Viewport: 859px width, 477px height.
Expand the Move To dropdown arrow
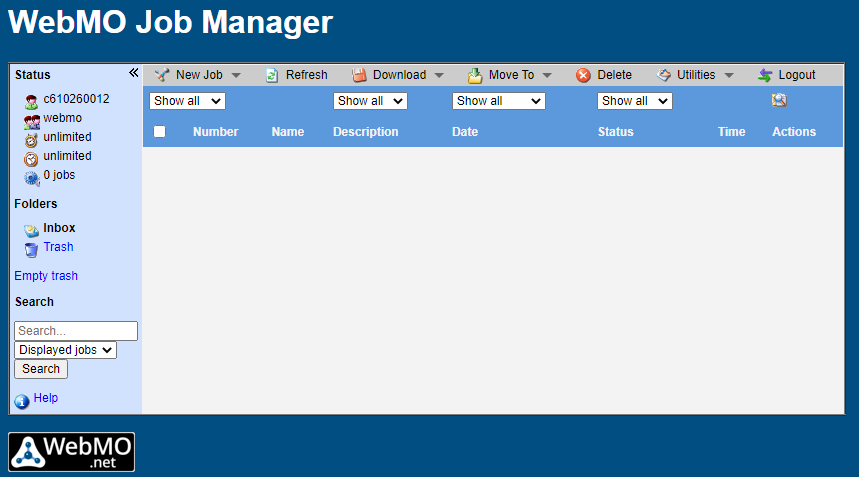(547, 76)
